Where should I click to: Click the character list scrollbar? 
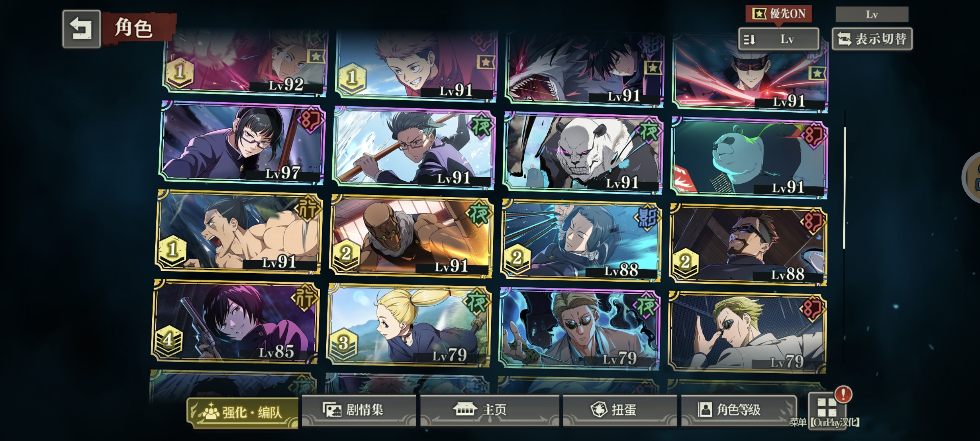(x=844, y=188)
